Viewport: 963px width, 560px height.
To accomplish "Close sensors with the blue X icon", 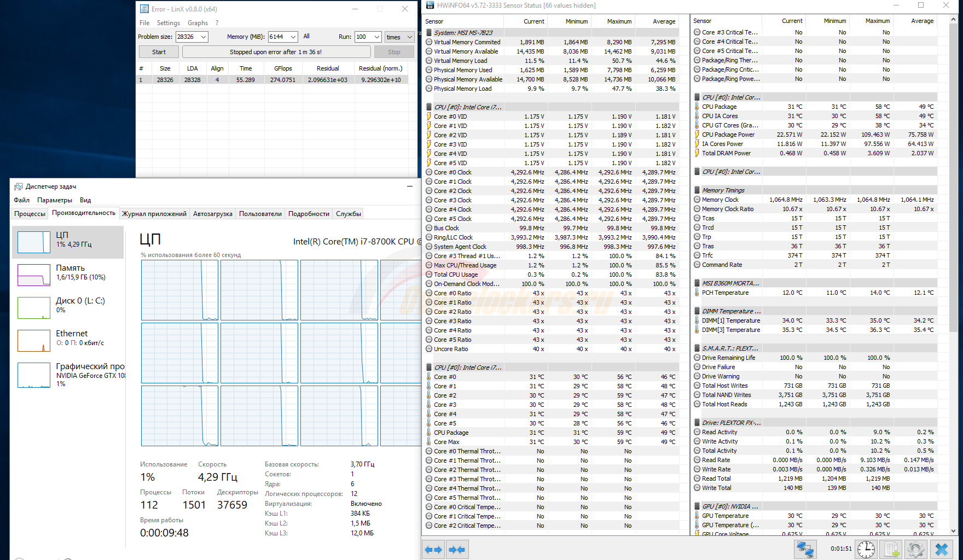I will [942, 550].
